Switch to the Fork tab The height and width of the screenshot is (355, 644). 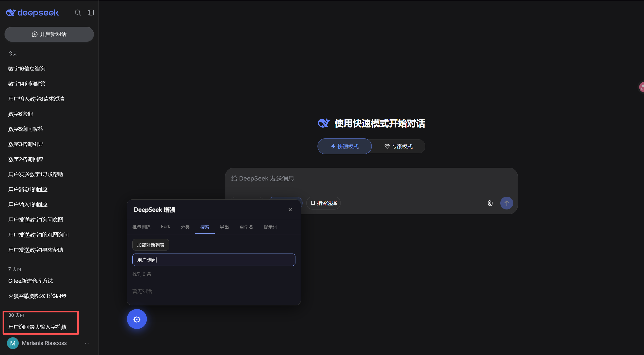pyautogui.click(x=166, y=227)
